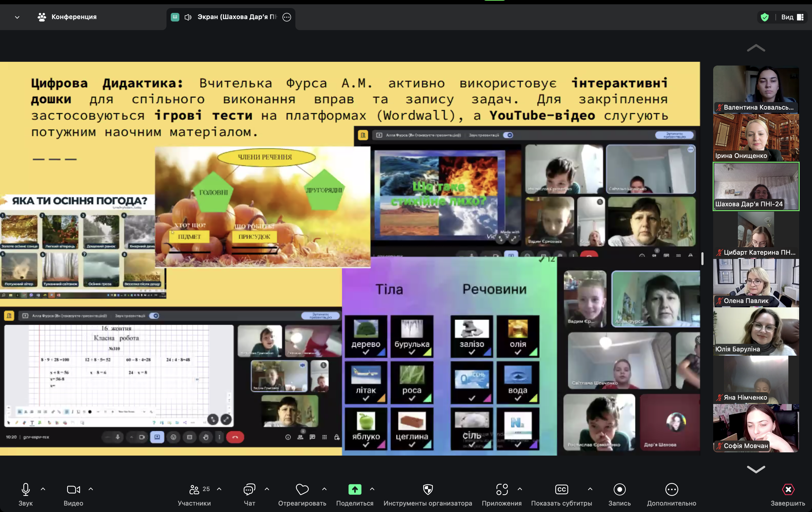Click the Звук microphone icon
Image resolution: width=812 pixels, height=512 pixels.
tap(26, 489)
